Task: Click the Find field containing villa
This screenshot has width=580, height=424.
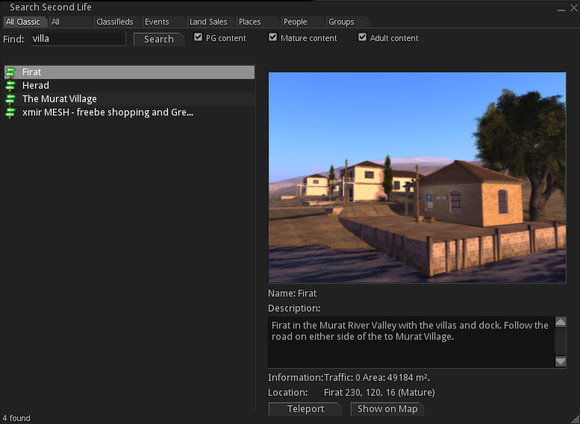Action: point(78,39)
